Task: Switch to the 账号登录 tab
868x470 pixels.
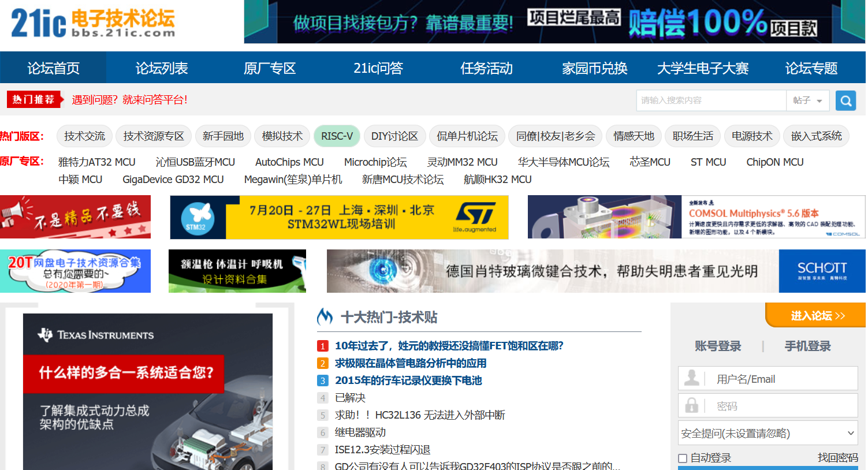Action: click(718, 346)
